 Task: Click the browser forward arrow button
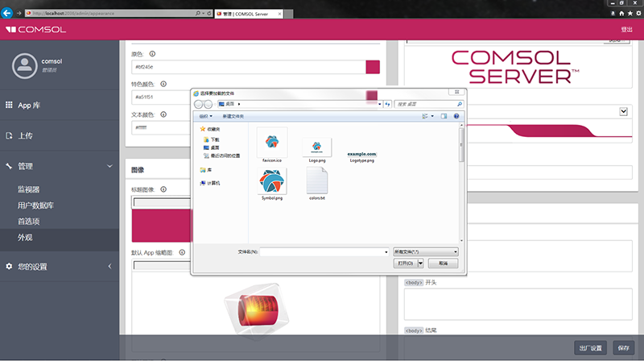coord(19,13)
